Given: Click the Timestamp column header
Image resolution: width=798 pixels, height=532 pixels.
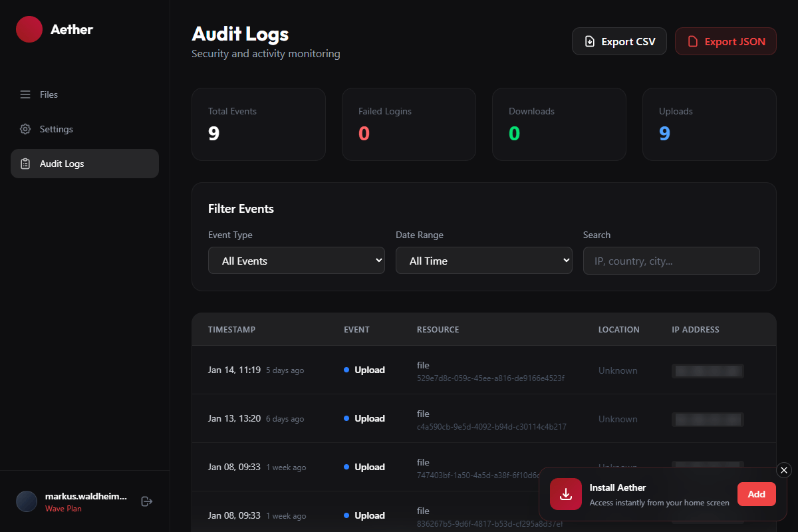Looking at the screenshot, I should tap(231, 329).
